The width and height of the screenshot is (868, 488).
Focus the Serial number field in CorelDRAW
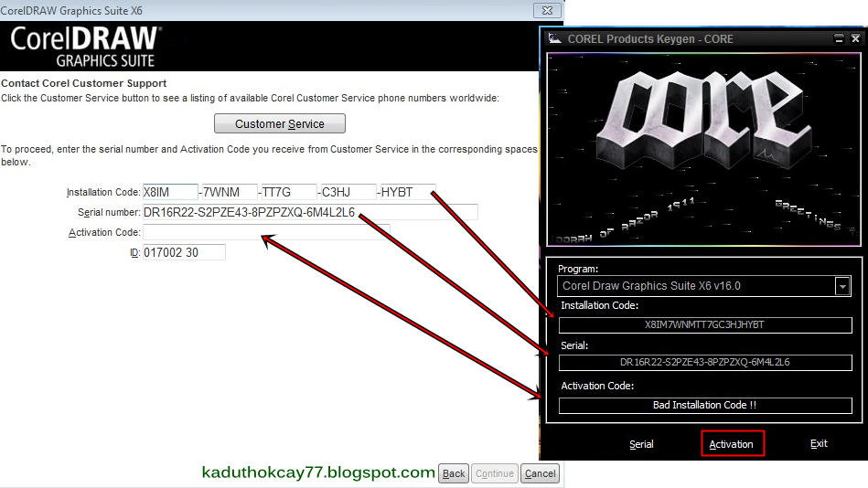tap(310, 212)
